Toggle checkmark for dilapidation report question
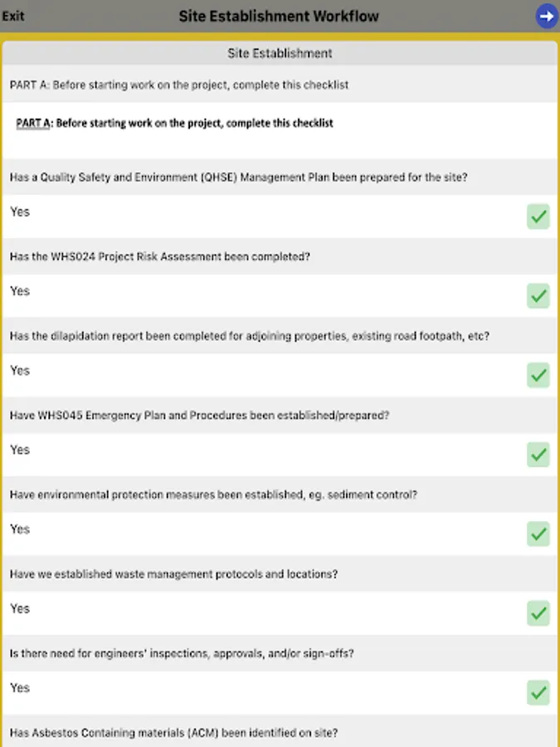Image resolution: width=560 pixels, height=747 pixels. (x=538, y=375)
